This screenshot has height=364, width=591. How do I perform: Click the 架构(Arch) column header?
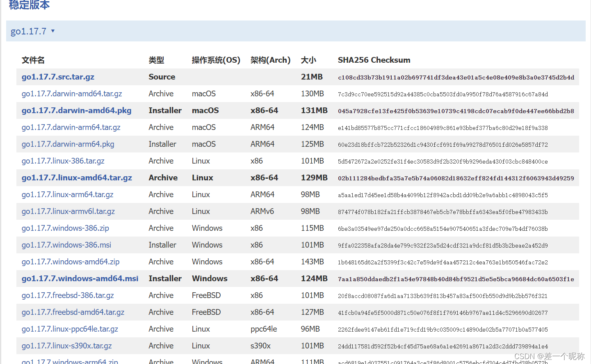(271, 60)
